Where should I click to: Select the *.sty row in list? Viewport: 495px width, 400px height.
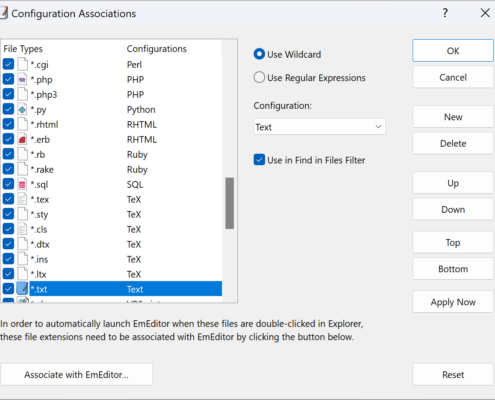pyautogui.click(x=112, y=214)
